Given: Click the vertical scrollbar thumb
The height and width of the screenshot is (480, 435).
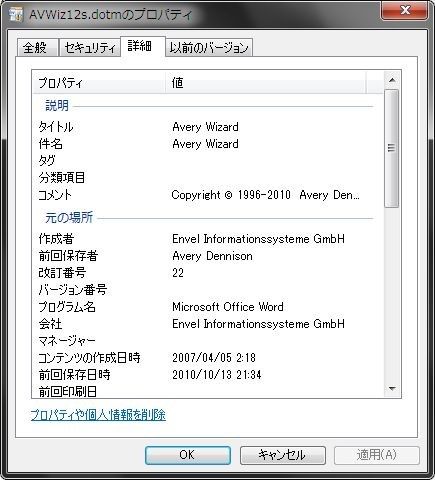Looking at the screenshot, I should click(392, 148).
